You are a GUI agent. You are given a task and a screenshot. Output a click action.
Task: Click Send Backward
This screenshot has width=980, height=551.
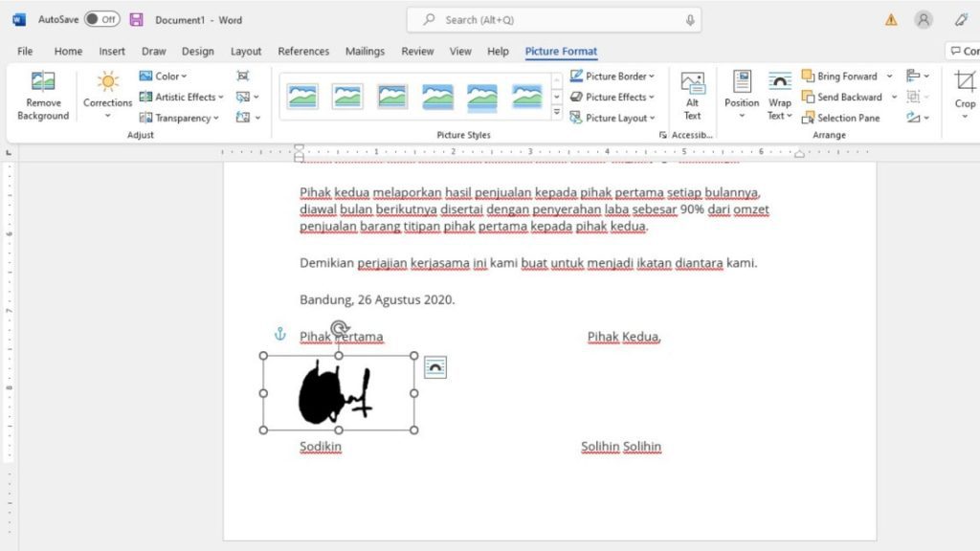click(842, 97)
